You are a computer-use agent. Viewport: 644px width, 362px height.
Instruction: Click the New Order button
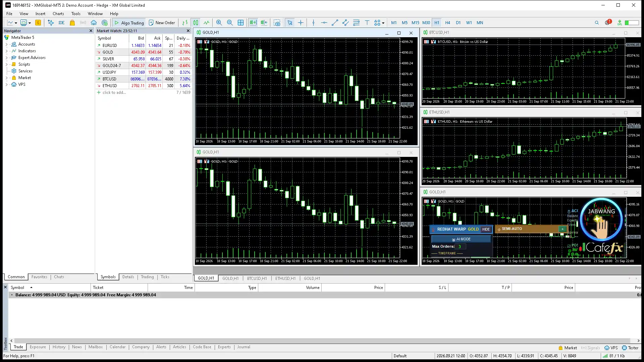pyautogui.click(x=162, y=23)
